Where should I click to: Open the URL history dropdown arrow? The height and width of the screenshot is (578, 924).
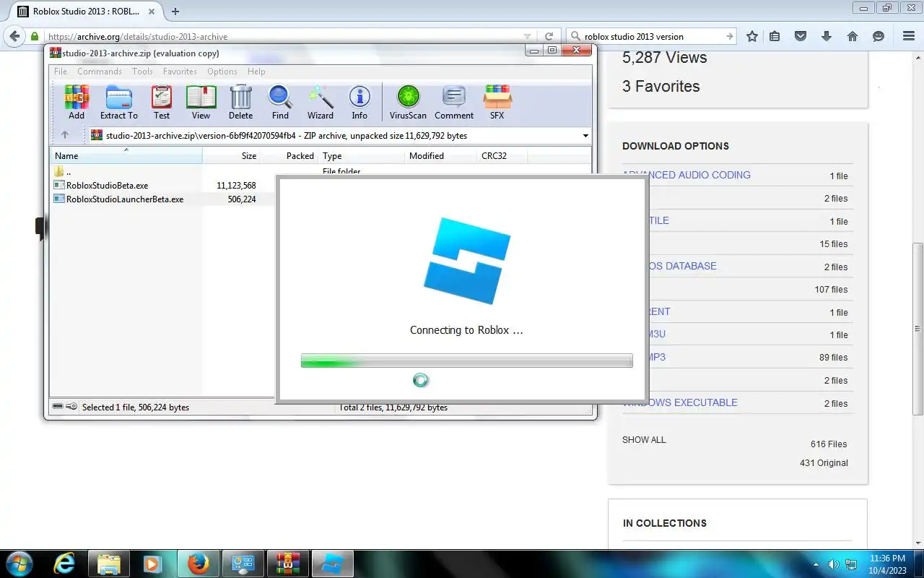pos(528,36)
